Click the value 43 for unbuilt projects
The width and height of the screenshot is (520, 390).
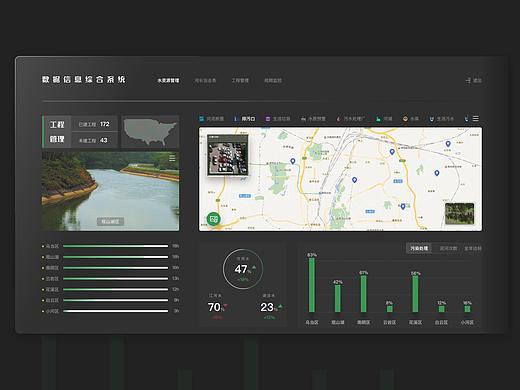tap(104, 140)
